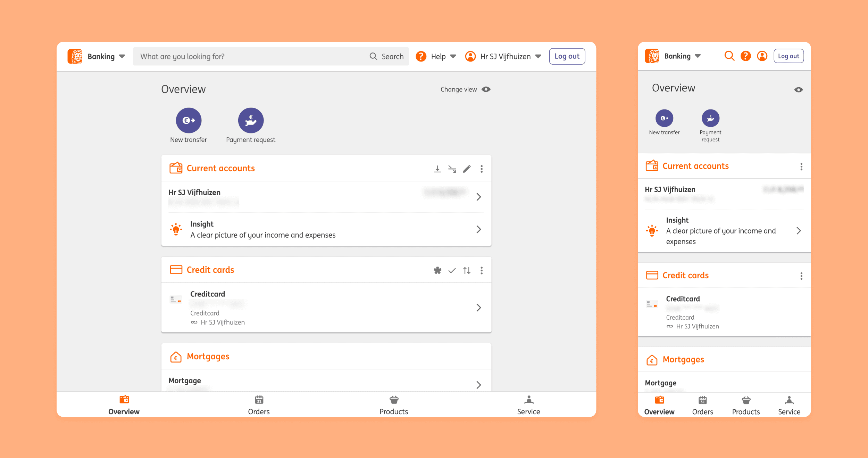The image size is (868, 458).
Task: Click lightbulb Insight icon in desktop view
Action: 176,229
